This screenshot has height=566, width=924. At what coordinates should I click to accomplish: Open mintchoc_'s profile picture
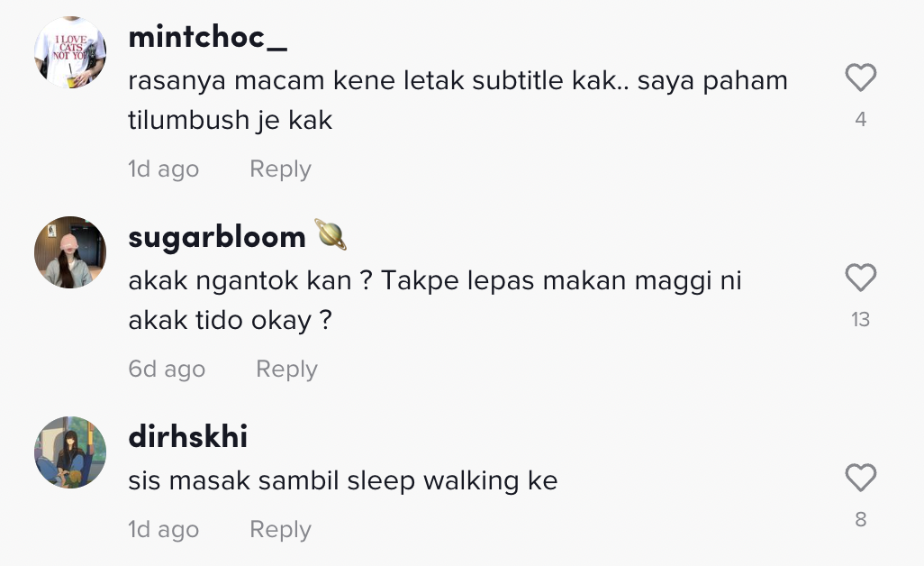(x=70, y=52)
